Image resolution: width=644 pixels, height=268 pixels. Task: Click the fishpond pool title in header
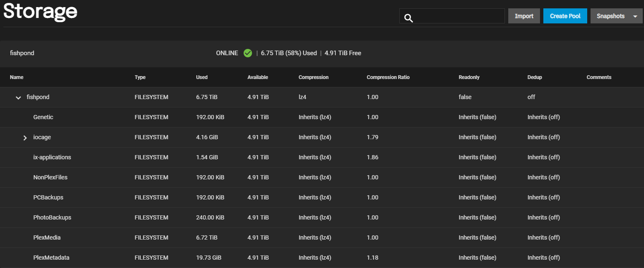[22, 53]
